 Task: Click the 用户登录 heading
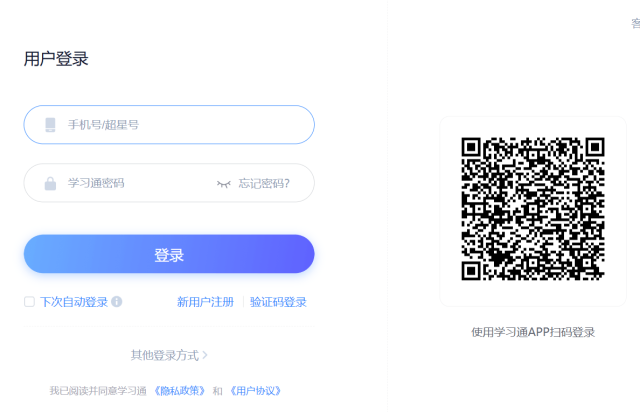tap(56, 59)
